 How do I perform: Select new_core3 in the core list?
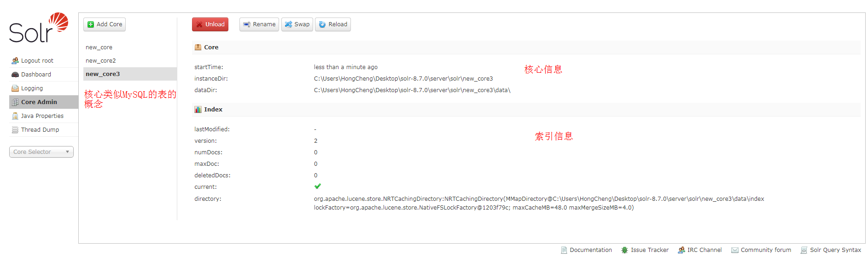(130, 74)
